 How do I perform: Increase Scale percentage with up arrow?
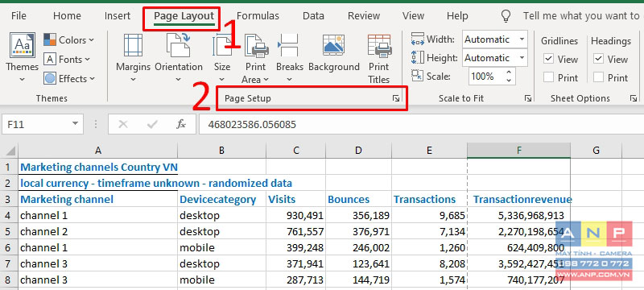(x=510, y=72)
